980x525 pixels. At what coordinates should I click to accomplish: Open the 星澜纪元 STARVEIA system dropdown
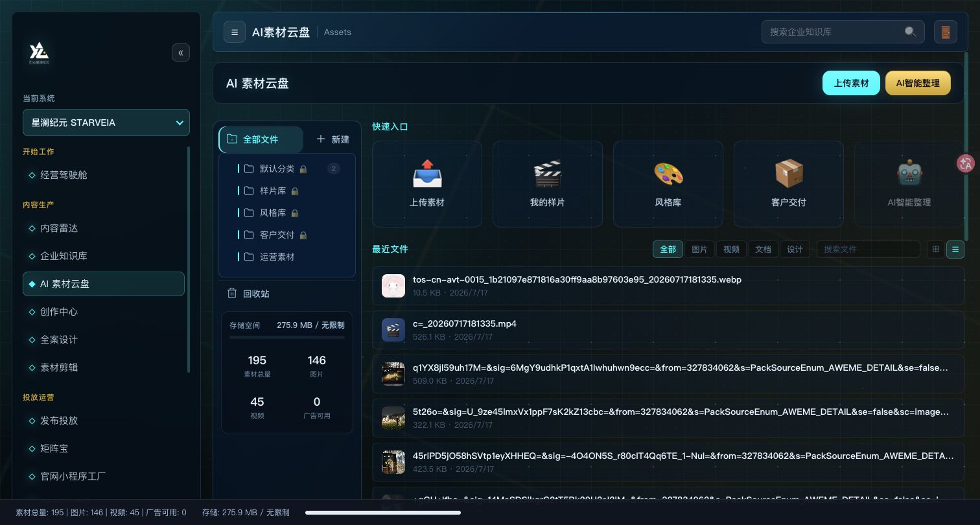click(106, 122)
